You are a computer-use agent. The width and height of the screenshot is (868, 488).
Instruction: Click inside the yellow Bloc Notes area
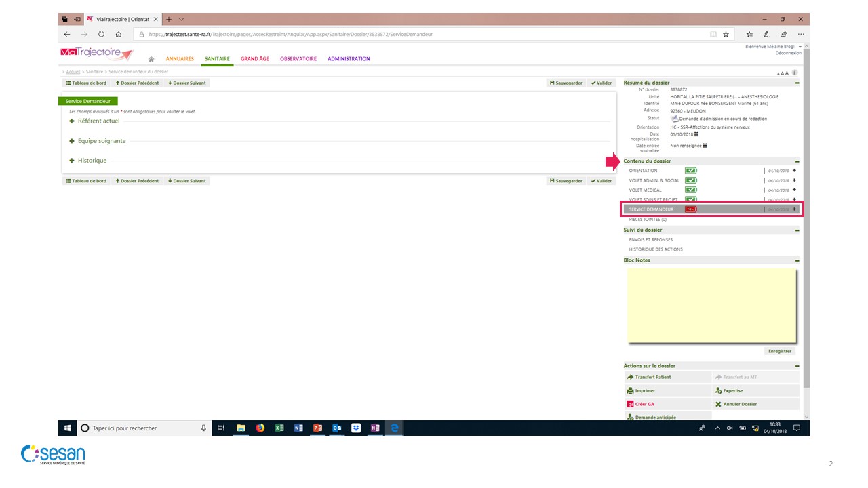(711, 305)
